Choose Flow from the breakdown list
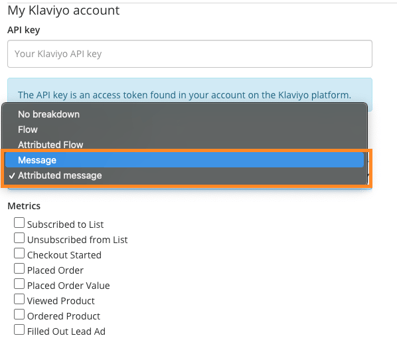397x360 pixels. point(184,130)
